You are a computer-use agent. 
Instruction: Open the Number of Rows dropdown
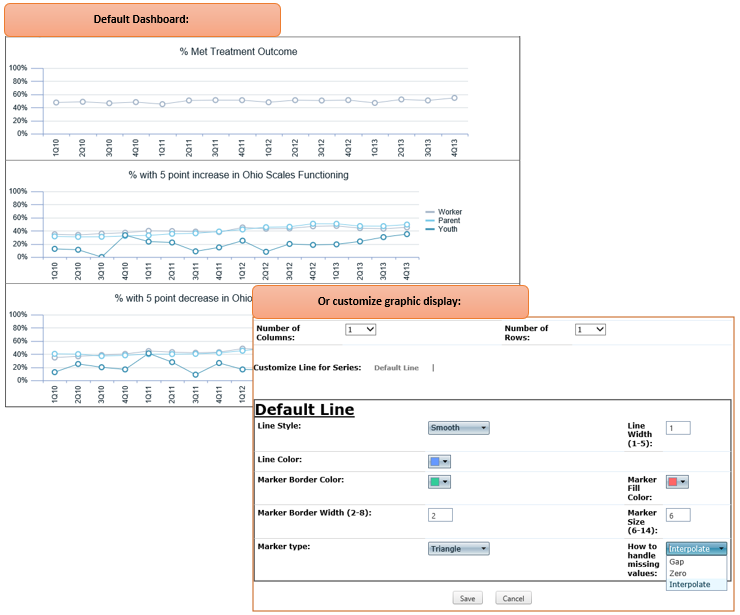click(x=590, y=329)
